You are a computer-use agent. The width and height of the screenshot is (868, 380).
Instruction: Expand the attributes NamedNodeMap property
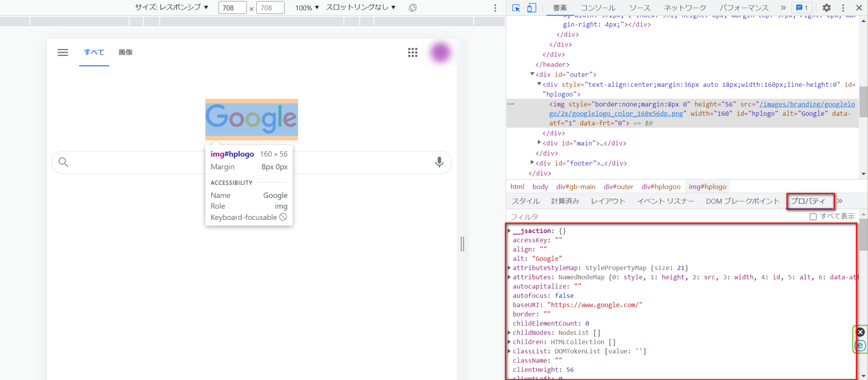[x=509, y=277]
